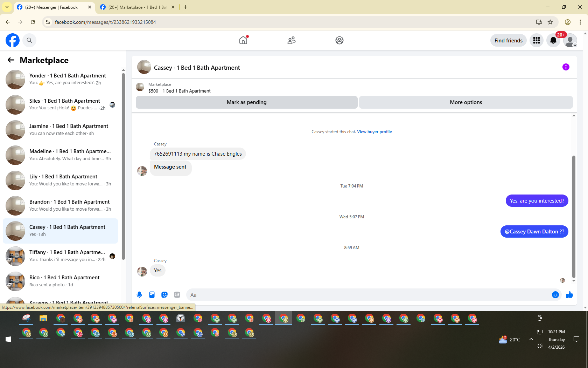Go forward in browser history

(x=20, y=22)
